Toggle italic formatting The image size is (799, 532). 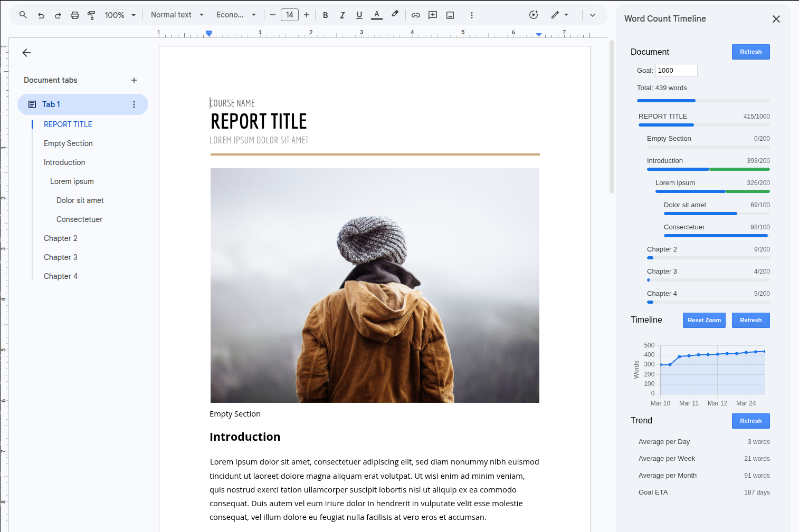coord(342,15)
